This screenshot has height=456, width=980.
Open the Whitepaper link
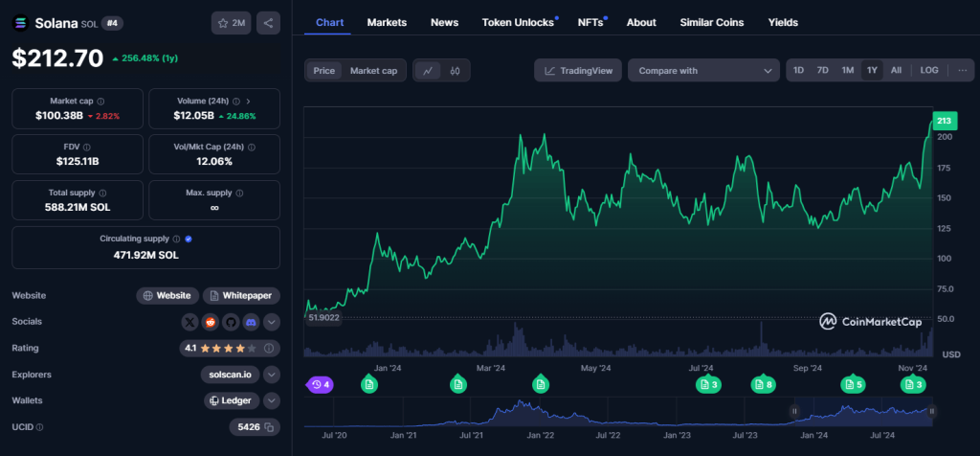point(241,296)
